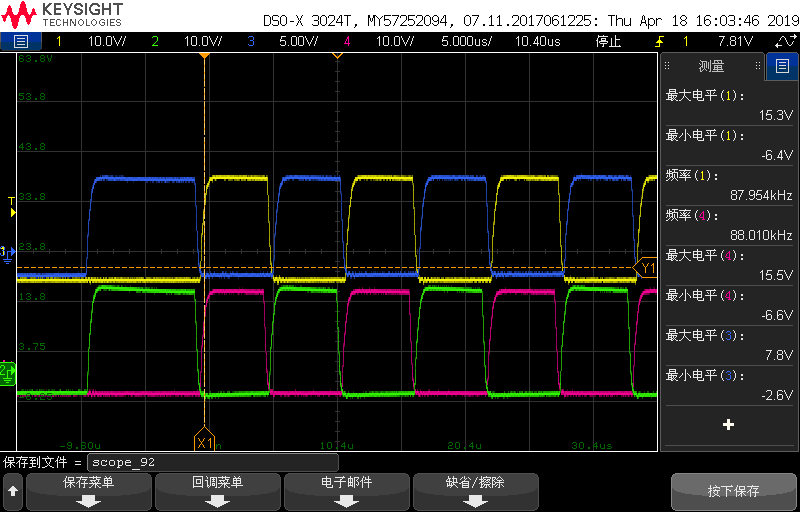This screenshot has width=800, height=512.
Task: Click the back up-arrow softkey
Action: pyautogui.click(x=13, y=491)
